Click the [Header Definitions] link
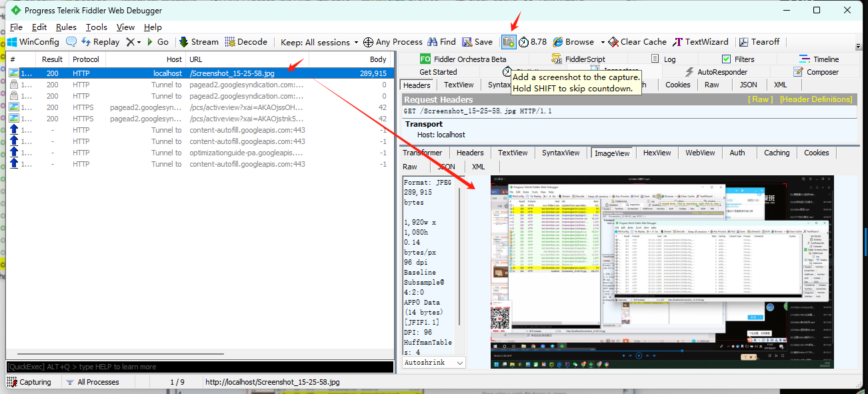The width and height of the screenshot is (868, 394). (x=816, y=99)
